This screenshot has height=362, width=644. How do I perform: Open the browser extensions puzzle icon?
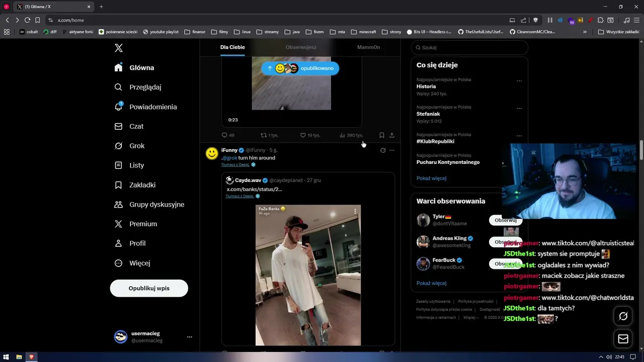(x=600, y=20)
